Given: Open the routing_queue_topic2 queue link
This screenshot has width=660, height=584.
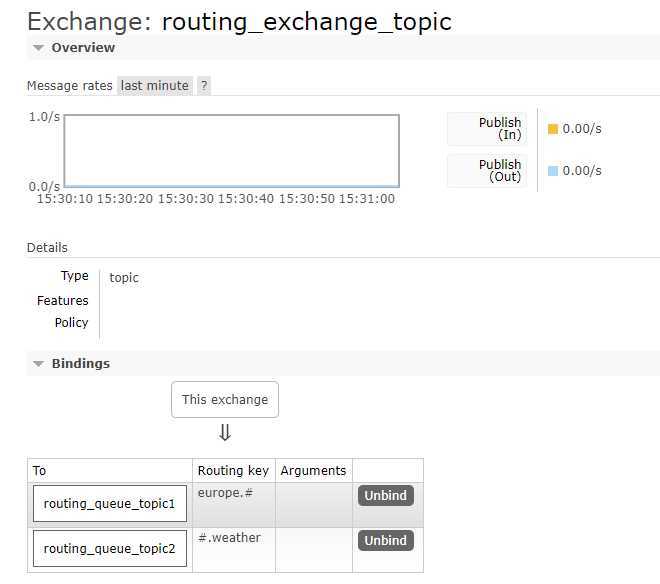Looking at the screenshot, I should [x=109, y=548].
